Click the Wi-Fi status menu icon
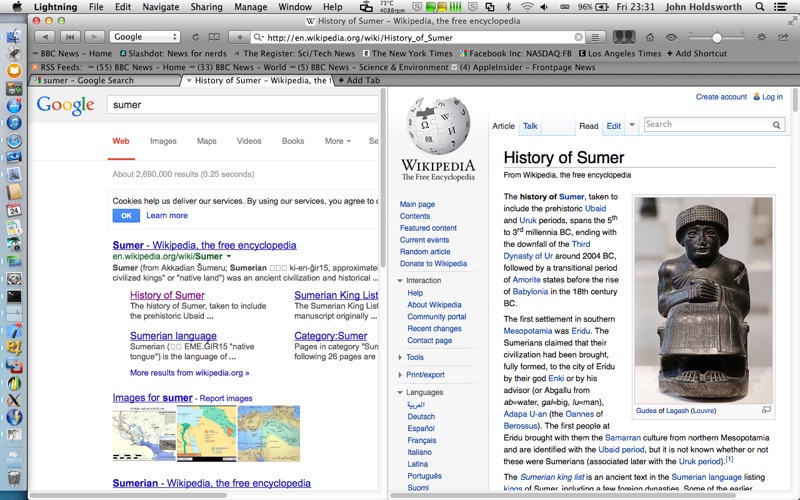This screenshot has width=800, height=500. [528, 7]
